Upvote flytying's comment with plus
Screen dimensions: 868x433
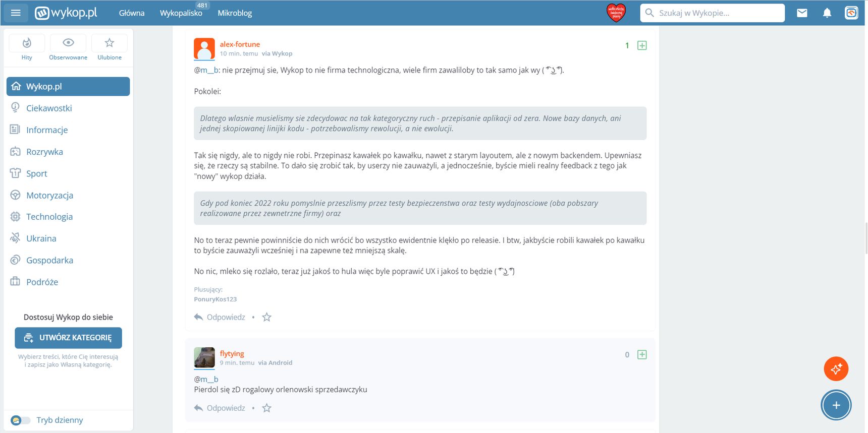(x=642, y=354)
